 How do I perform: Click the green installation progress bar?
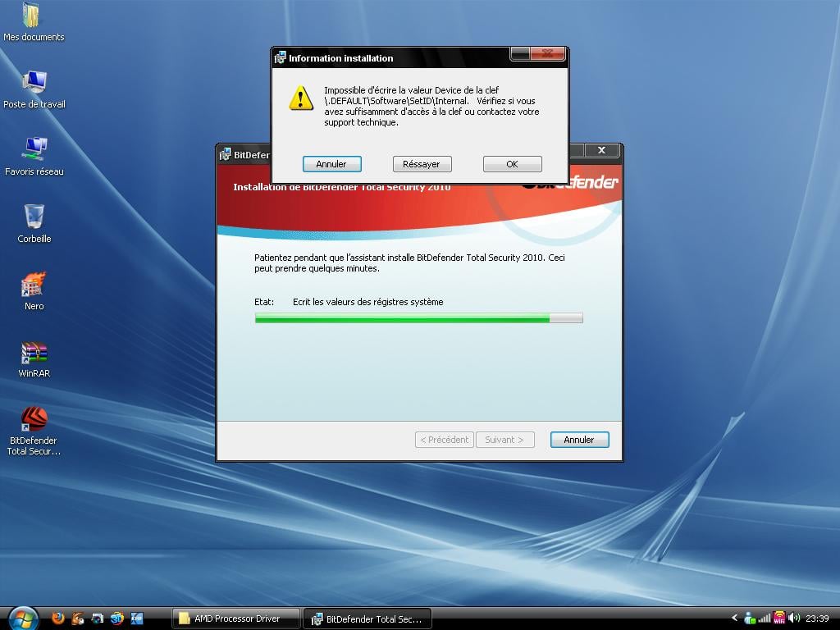[x=418, y=318]
